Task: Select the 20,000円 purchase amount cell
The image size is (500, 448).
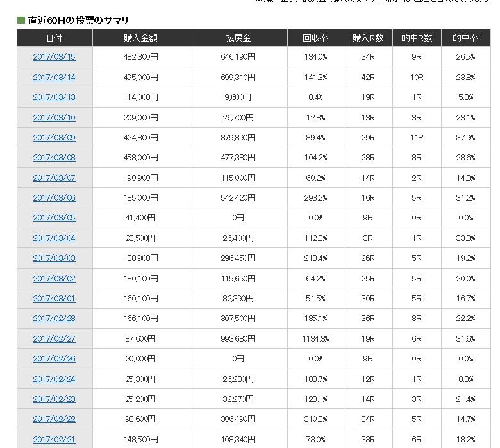Action: coord(141,359)
